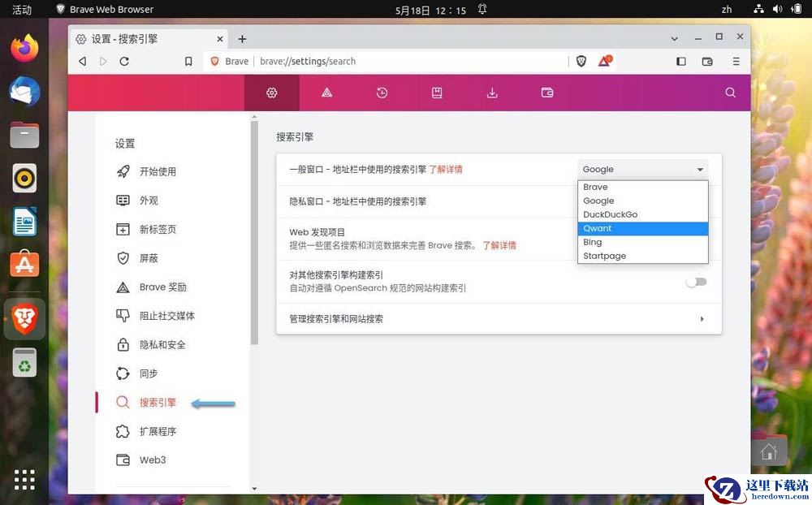Image resolution: width=812 pixels, height=505 pixels.
Task: Click the browser back arrow
Action: pyautogui.click(x=82, y=61)
